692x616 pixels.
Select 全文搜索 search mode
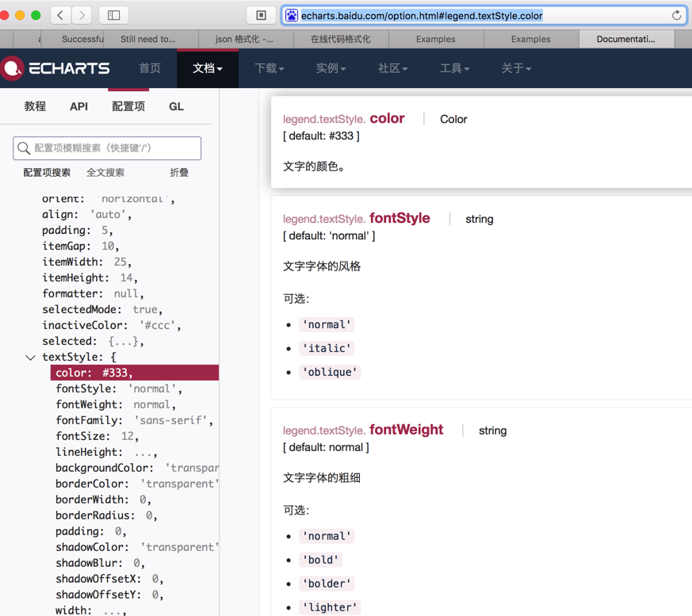(x=105, y=173)
